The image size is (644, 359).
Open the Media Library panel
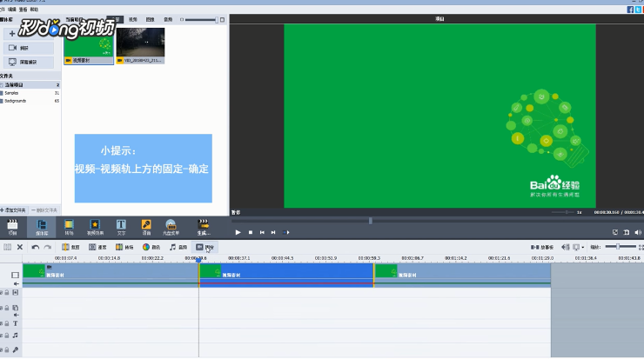[x=42, y=227]
